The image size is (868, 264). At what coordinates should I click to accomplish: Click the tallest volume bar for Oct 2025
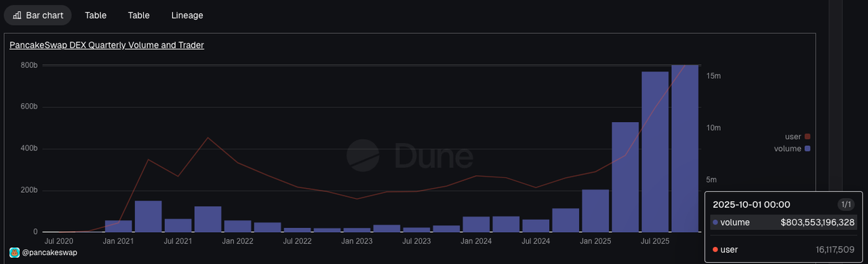pos(685,149)
